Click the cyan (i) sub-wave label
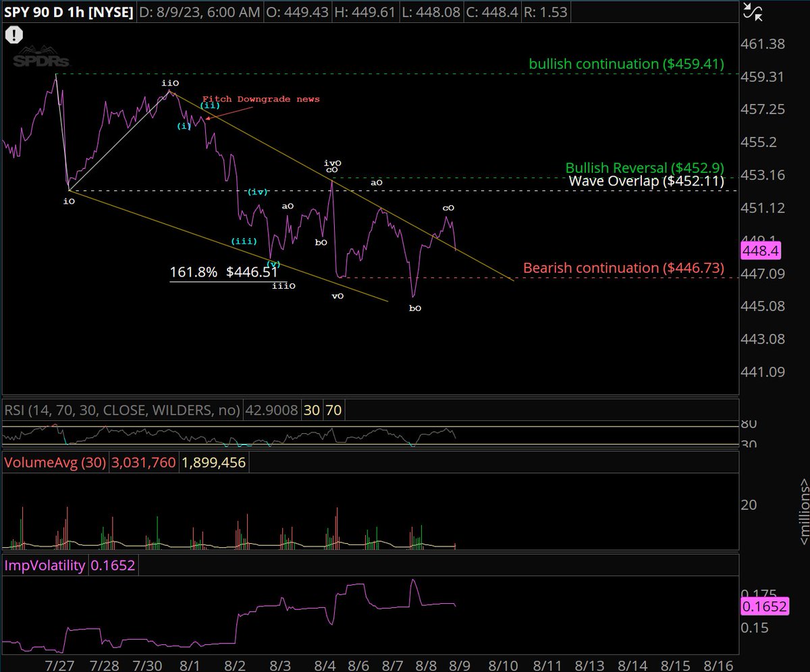The height and width of the screenshot is (672, 810). point(184,126)
